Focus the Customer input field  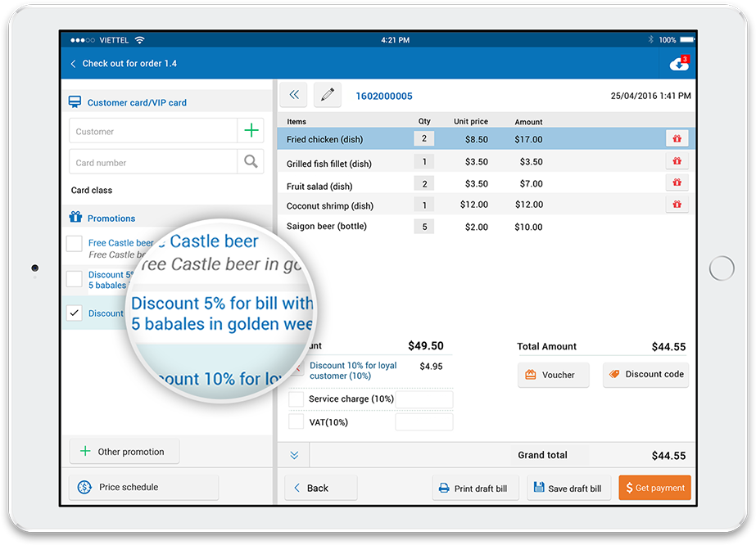pyautogui.click(x=153, y=131)
